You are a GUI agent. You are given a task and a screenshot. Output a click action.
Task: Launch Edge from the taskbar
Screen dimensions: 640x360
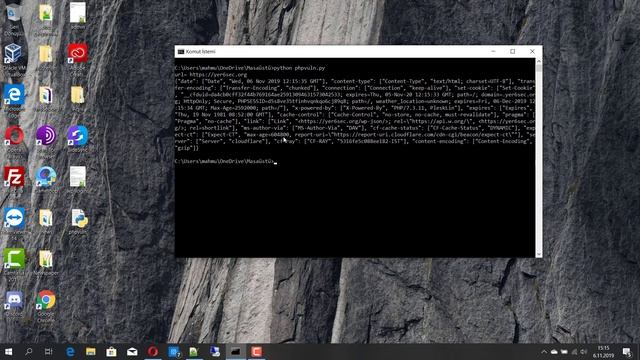tap(70, 351)
